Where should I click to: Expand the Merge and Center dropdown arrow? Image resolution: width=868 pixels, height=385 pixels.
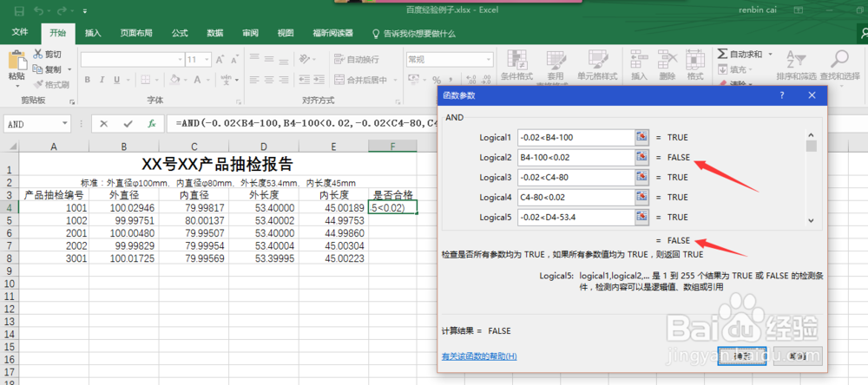[x=395, y=80]
